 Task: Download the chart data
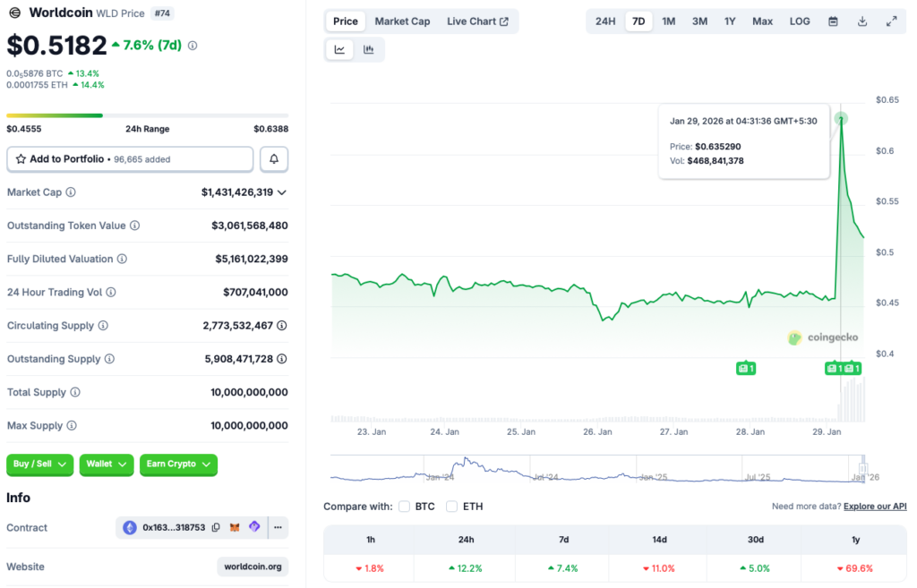coord(861,21)
